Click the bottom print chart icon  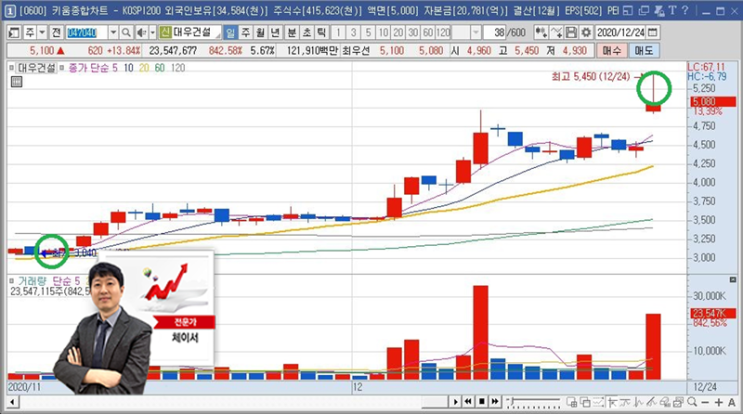[678, 402]
